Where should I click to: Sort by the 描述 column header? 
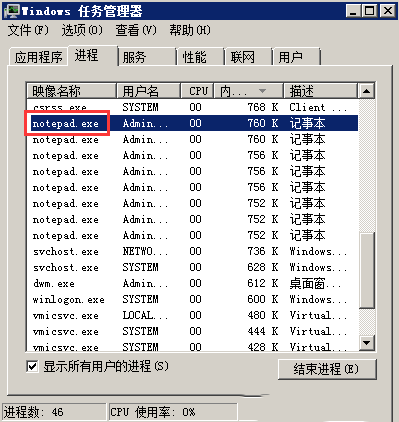[x=320, y=91]
